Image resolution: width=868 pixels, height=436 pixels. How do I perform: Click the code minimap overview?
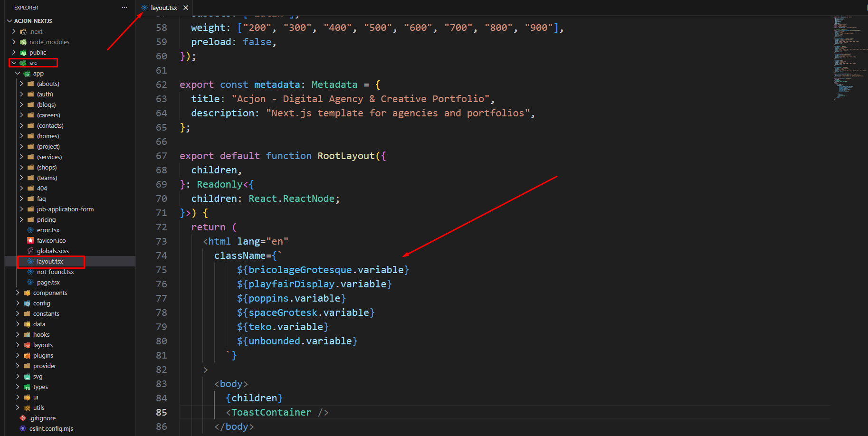tap(848, 57)
